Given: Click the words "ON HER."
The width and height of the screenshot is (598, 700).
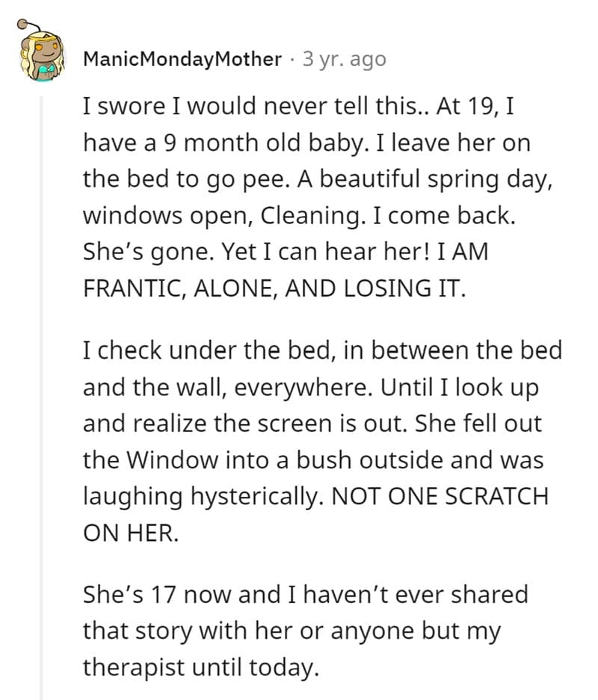Looking at the screenshot, I should tap(131, 533).
